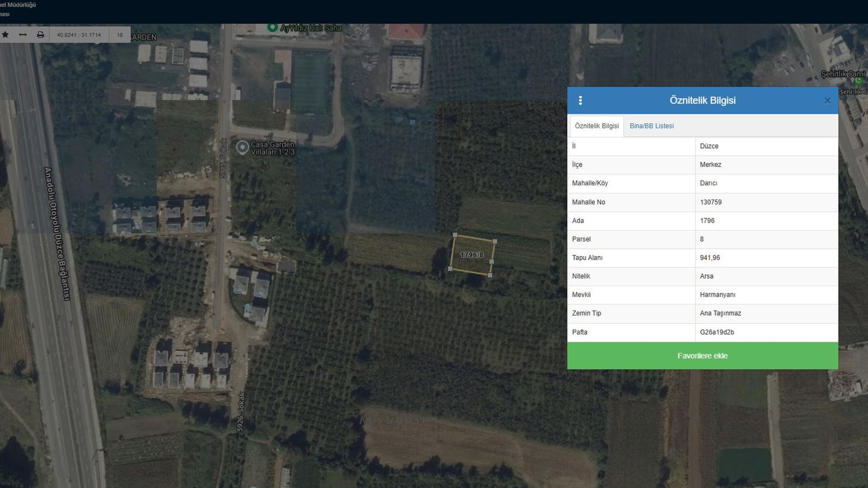868x488 pixels.
Task: Click the Mahalle No value 130759
Action: [x=711, y=202]
